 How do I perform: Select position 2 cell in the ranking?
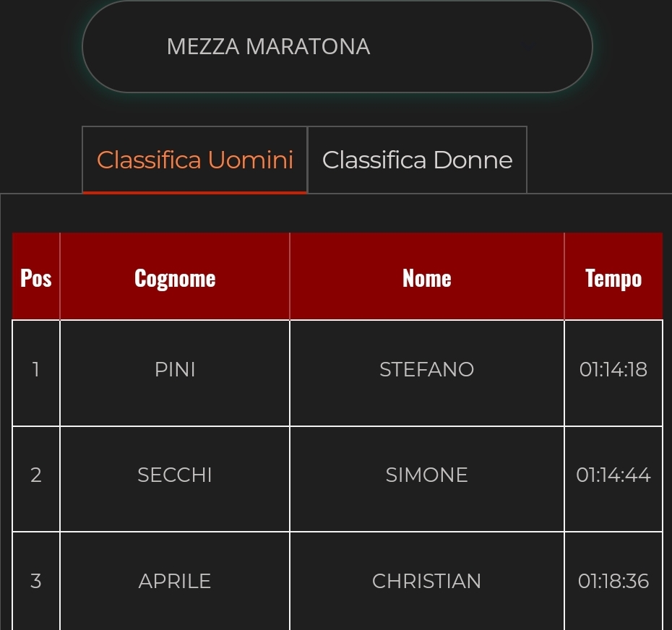pyautogui.click(x=36, y=475)
